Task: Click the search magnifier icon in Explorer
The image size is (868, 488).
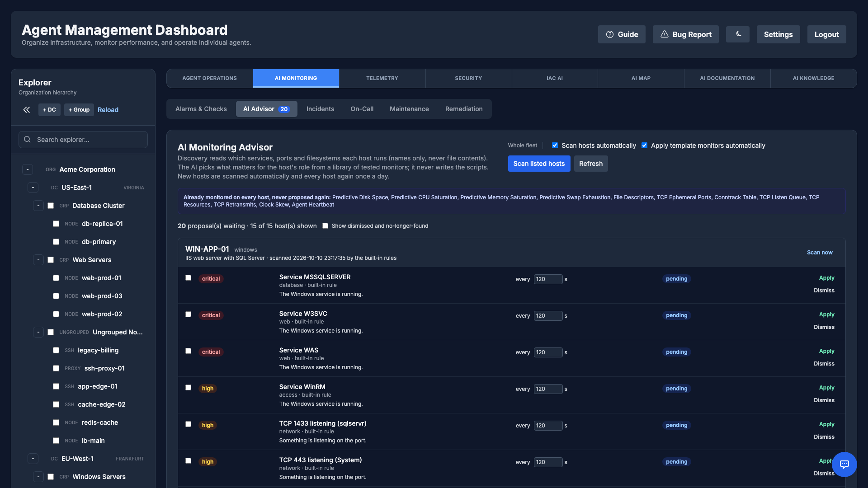Action: click(27, 140)
